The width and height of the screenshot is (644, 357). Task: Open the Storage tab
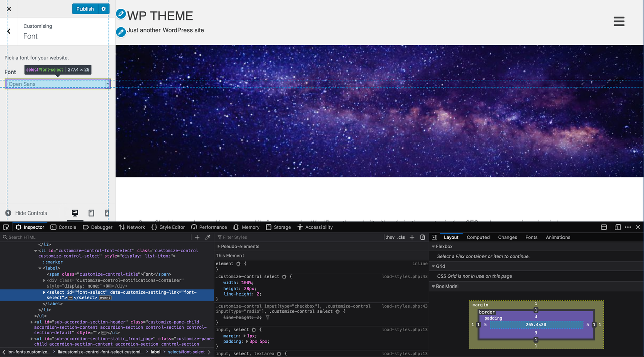[278, 227]
